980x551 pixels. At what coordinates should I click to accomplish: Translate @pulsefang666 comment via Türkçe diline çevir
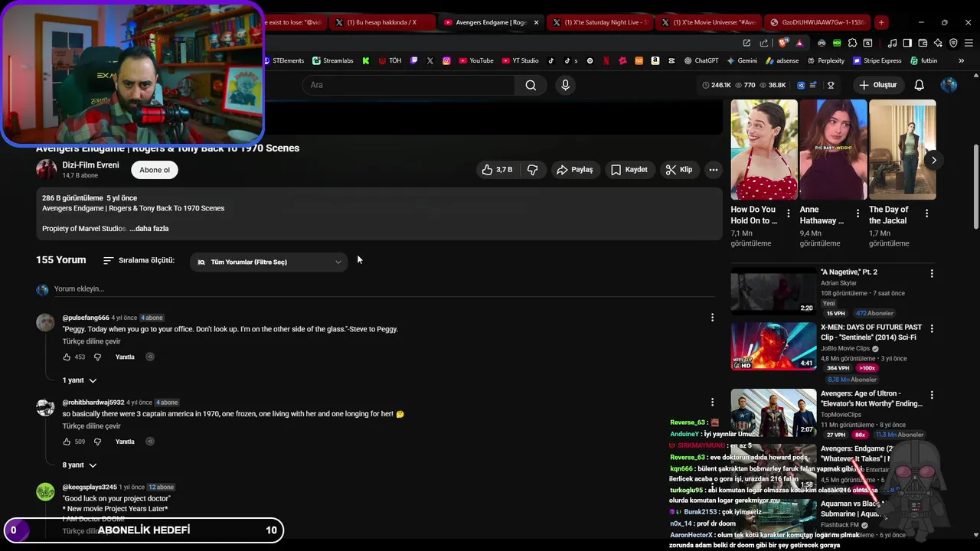[92, 341]
